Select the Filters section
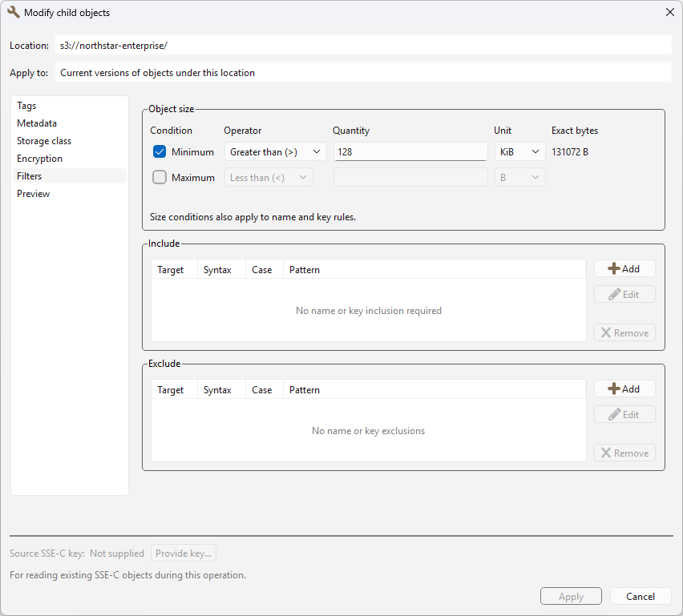The width and height of the screenshot is (683, 616). point(69,176)
